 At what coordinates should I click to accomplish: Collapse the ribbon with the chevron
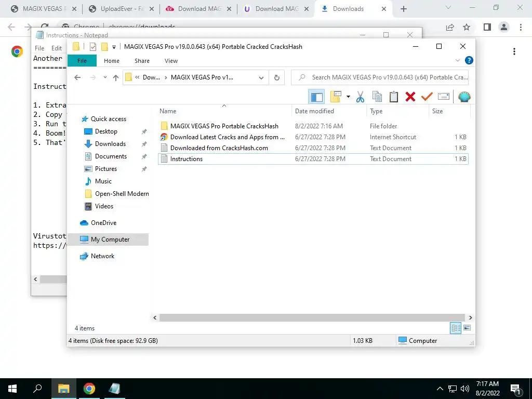coord(457,60)
